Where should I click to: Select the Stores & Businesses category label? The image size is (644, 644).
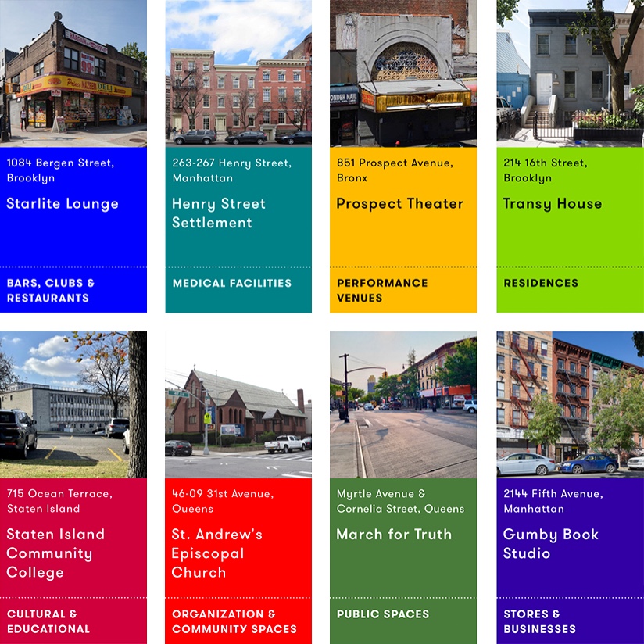[539, 621]
